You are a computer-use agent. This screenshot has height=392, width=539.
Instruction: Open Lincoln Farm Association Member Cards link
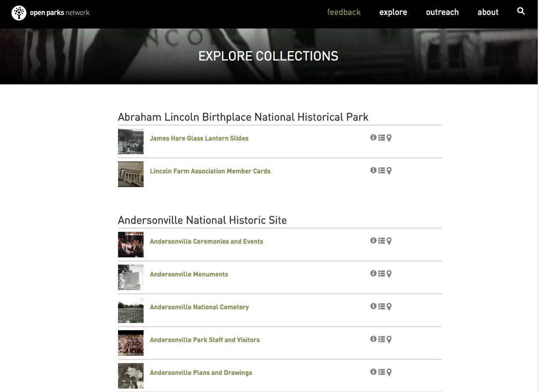[x=210, y=171]
